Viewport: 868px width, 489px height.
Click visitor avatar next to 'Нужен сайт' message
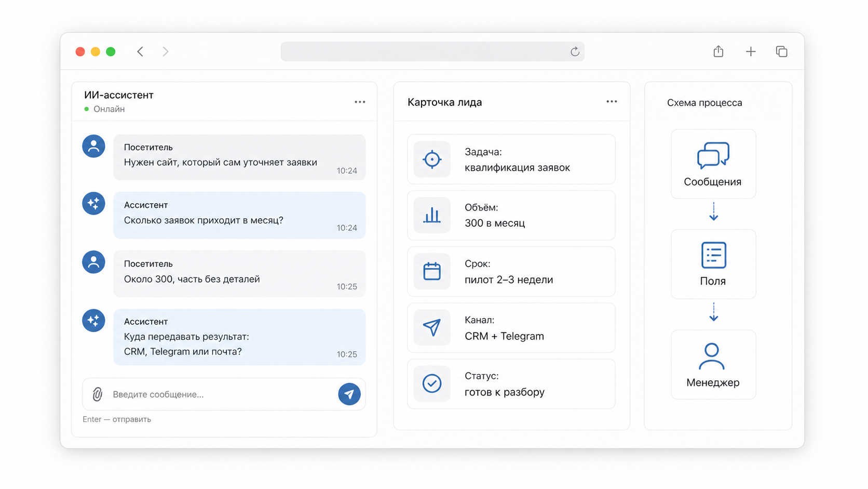pos(93,146)
